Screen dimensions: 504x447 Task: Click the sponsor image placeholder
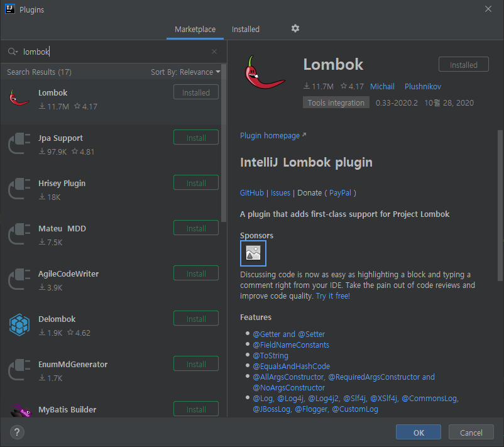click(253, 253)
